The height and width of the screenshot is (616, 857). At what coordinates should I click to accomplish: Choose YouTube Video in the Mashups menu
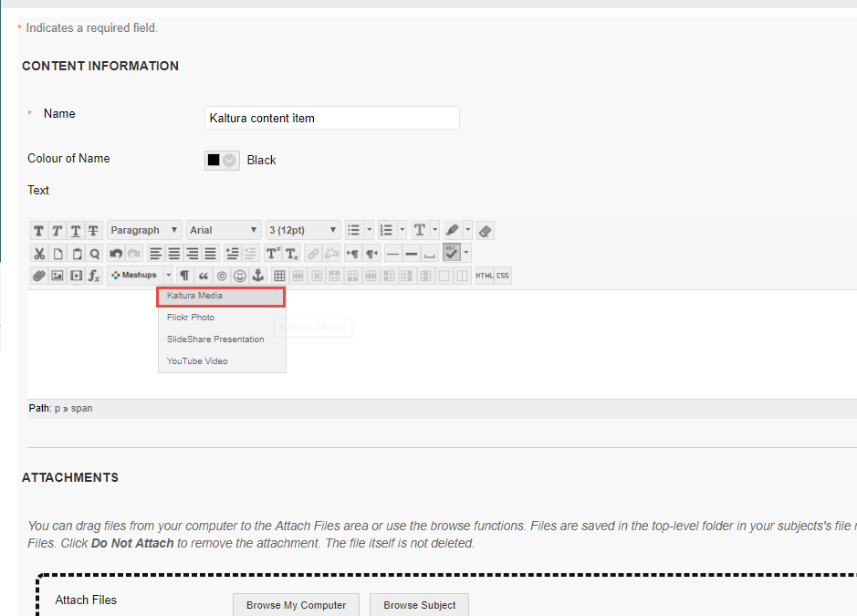(197, 361)
